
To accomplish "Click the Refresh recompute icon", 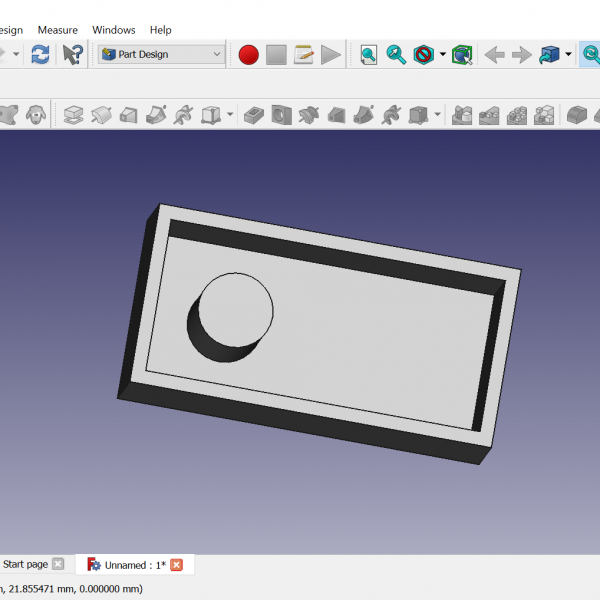I will pos(40,55).
